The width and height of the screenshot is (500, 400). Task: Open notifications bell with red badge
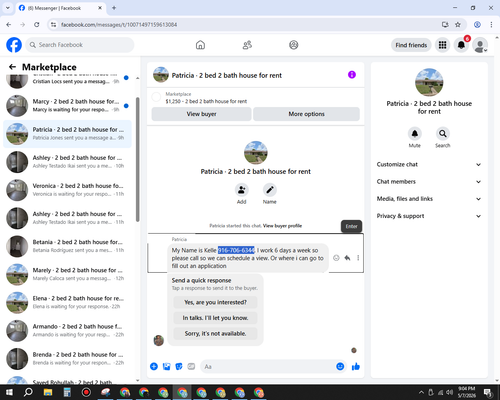tap(461, 45)
